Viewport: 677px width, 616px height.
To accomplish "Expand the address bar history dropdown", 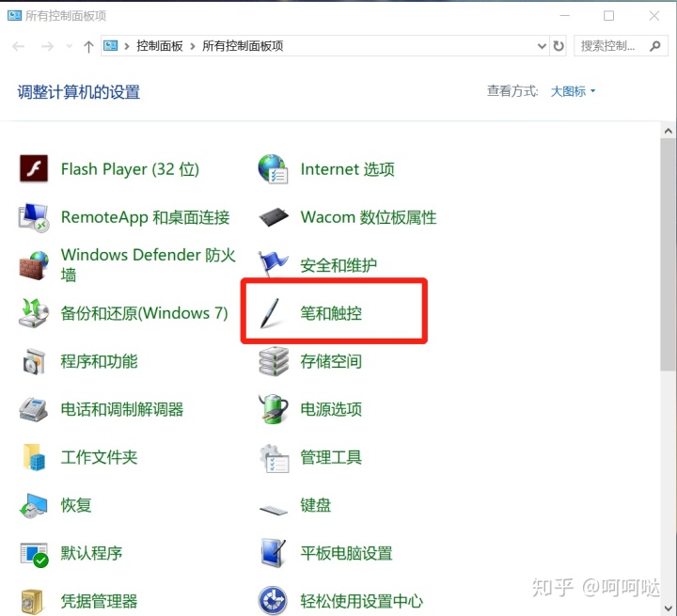I will [x=542, y=46].
